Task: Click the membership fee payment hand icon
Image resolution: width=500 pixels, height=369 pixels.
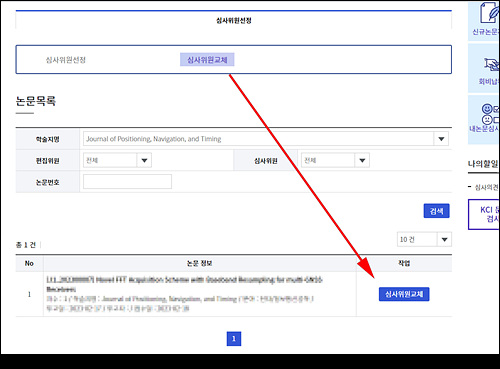Action: [x=491, y=64]
